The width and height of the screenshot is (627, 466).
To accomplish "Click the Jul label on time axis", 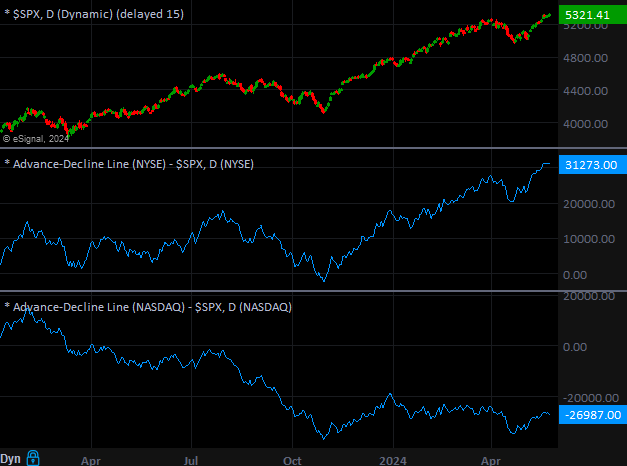I will [x=191, y=461].
